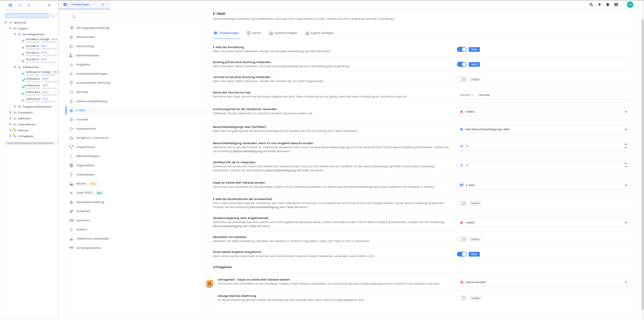Disable E-Mail bei Anmeldung toggle
The width and height of the screenshot is (644, 320).
point(462,49)
